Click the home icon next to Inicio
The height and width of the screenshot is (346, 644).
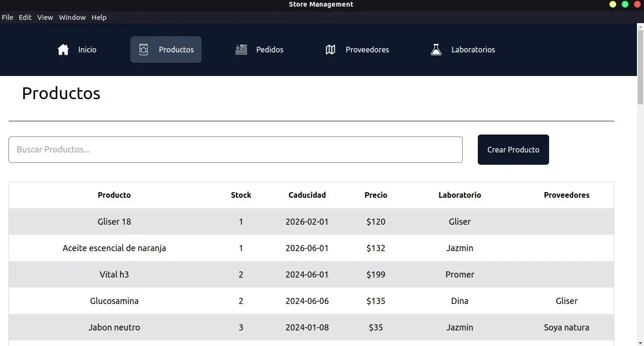click(x=63, y=49)
